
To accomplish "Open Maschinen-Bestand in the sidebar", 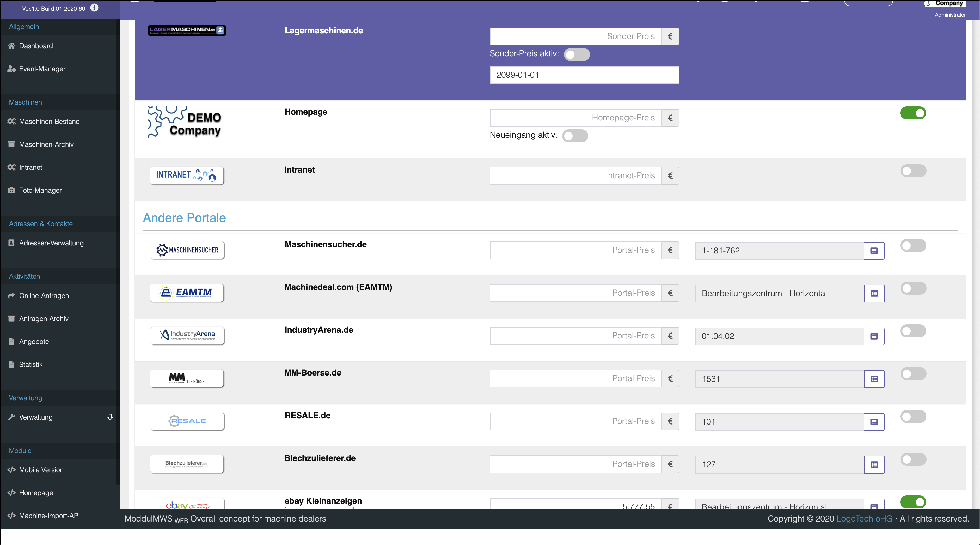I will (49, 122).
